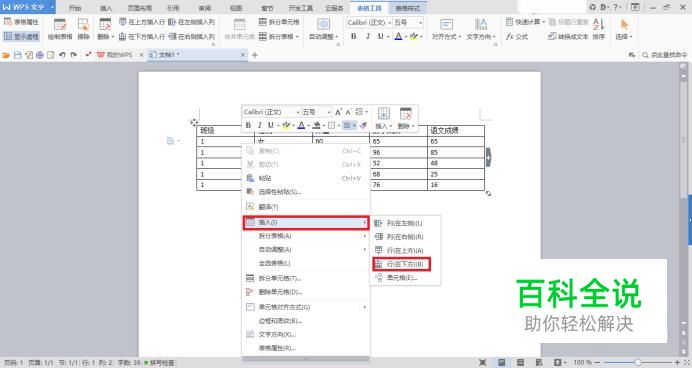This screenshot has height=368, width=692.
Task: Select 列(在左侧) in the insert submenu
Action: click(405, 224)
